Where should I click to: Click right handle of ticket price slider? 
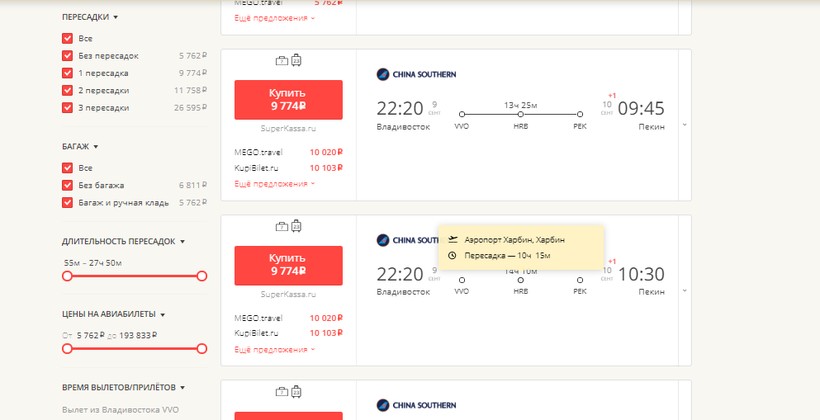click(x=202, y=349)
